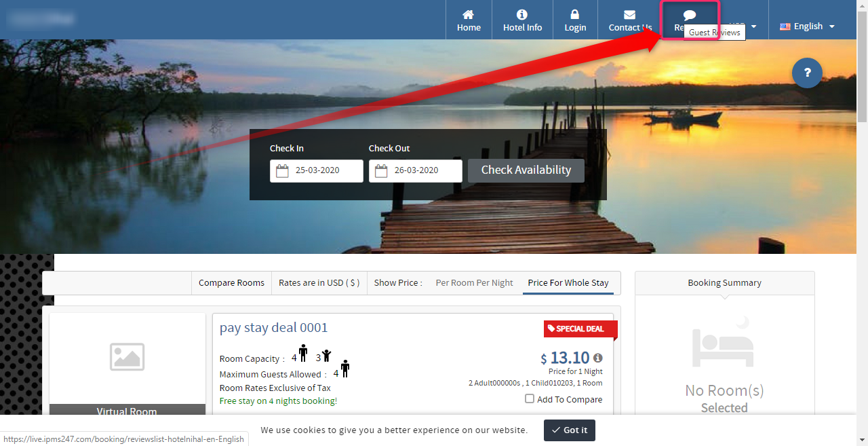This screenshot has height=446, width=868.
Task: Go to the Home page
Action: (469, 20)
